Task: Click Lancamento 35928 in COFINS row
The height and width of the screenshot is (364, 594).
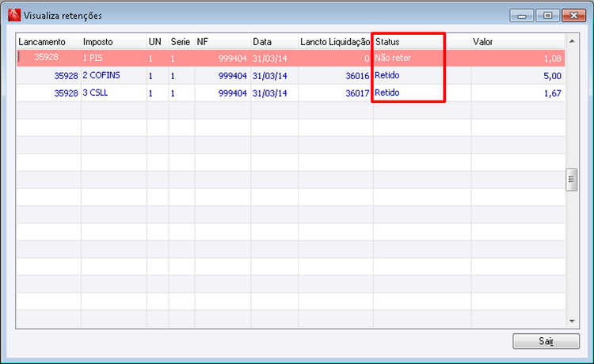Action: (49, 76)
